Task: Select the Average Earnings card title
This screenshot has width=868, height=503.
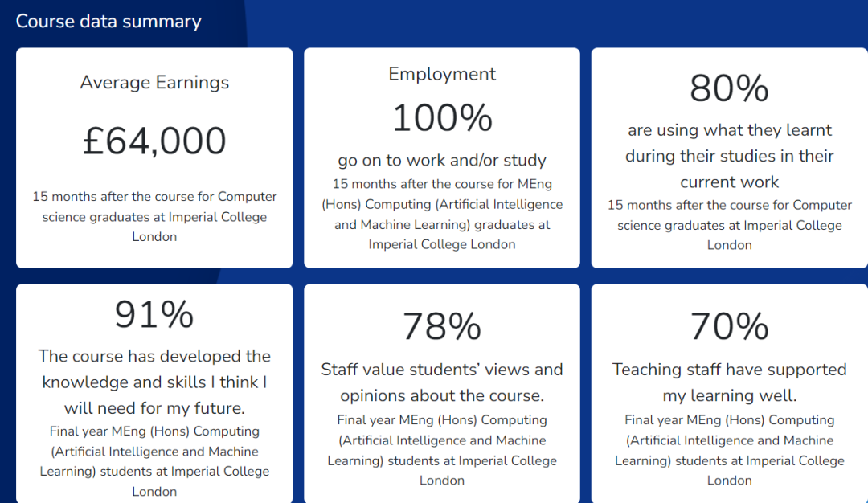Action: coord(154,83)
